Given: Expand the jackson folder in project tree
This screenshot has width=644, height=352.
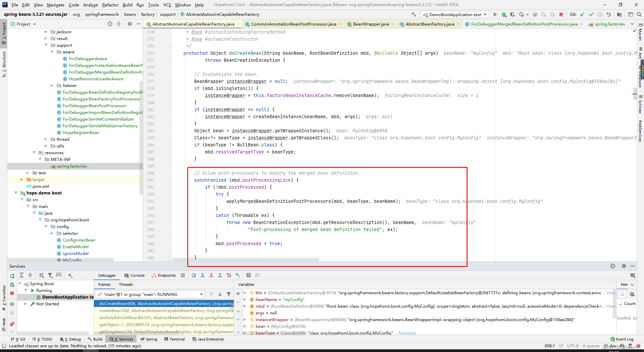Looking at the screenshot, I should click(46, 32).
